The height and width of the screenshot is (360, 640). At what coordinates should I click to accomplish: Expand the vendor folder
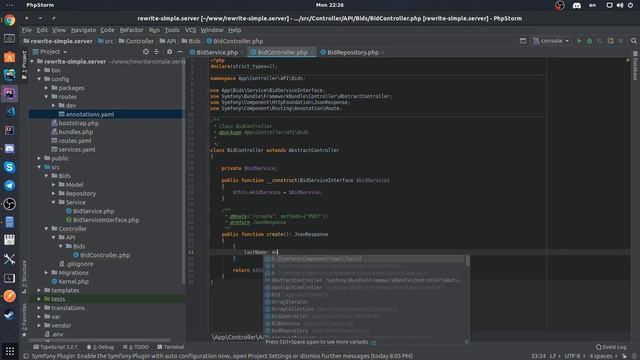(39, 325)
